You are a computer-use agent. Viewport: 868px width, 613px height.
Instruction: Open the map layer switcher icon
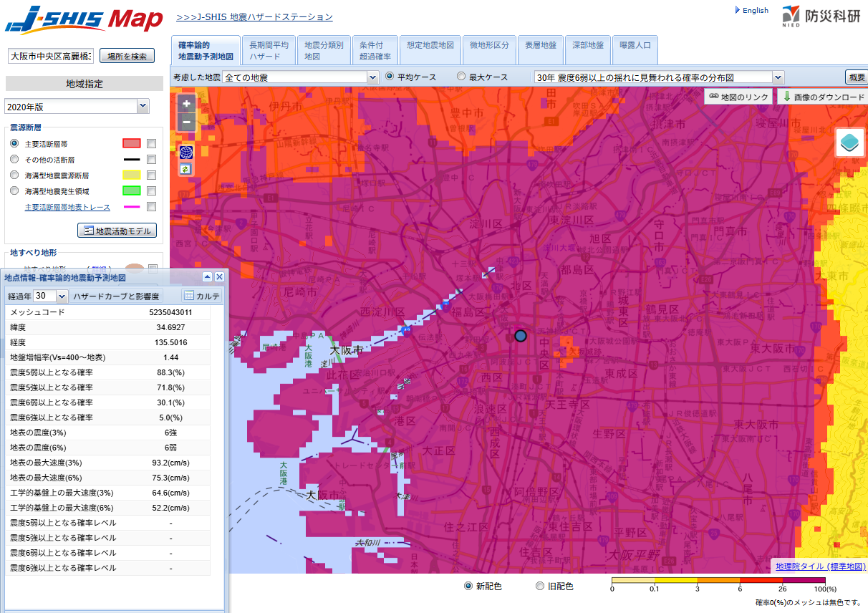(x=850, y=143)
